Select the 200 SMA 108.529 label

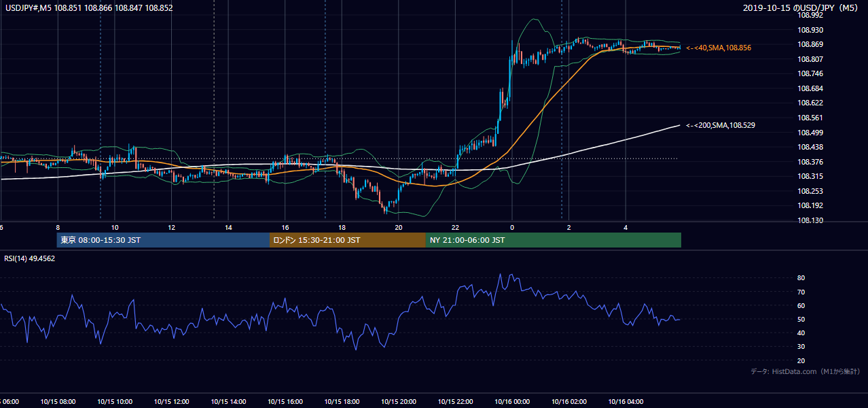[721, 125]
